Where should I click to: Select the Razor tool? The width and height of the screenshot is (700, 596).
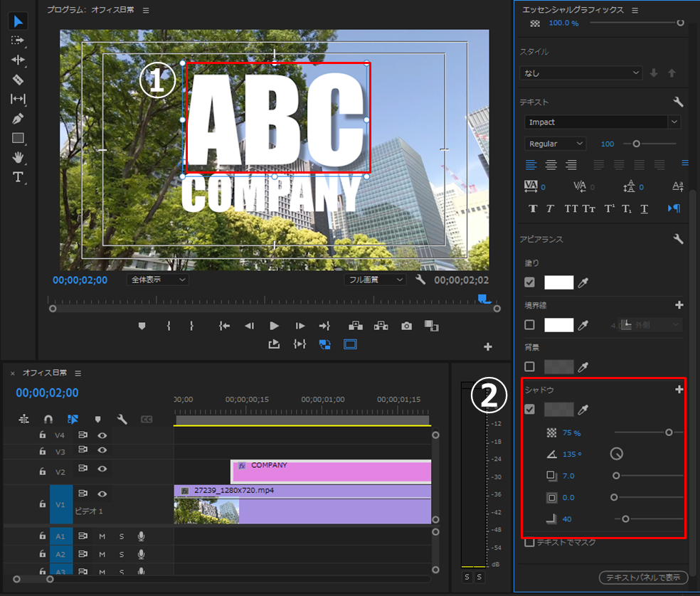(18, 80)
